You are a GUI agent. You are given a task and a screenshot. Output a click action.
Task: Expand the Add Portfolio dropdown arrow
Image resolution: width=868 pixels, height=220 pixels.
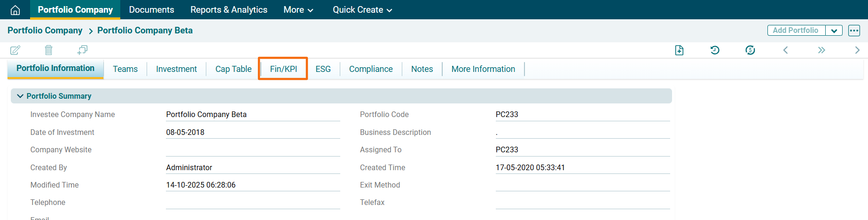click(x=834, y=31)
